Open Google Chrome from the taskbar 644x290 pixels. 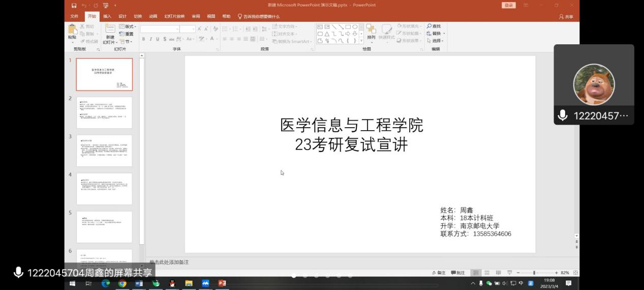122,283
